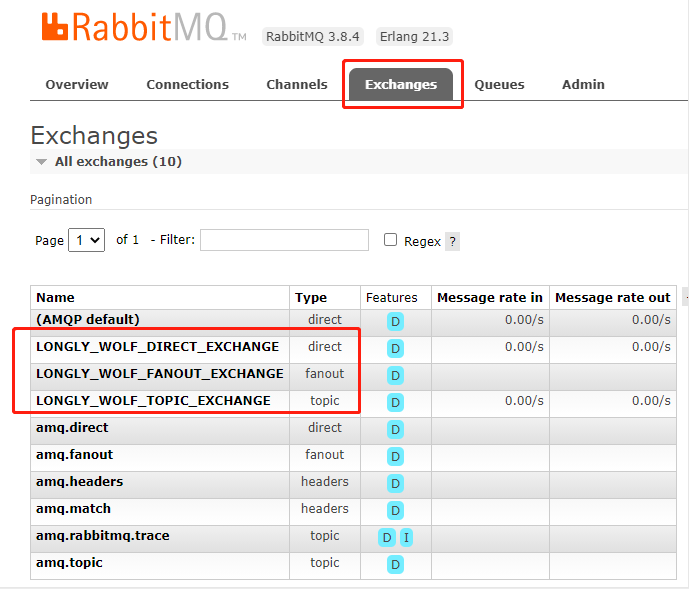This screenshot has width=689, height=589.
Task: Open LONGLY_WOLF_FANOUT_EXCHANGE details
Action: click(160, 374)
